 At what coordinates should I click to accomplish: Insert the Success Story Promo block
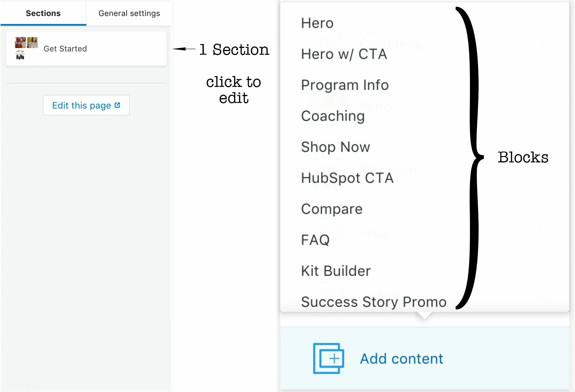[374, 302]
